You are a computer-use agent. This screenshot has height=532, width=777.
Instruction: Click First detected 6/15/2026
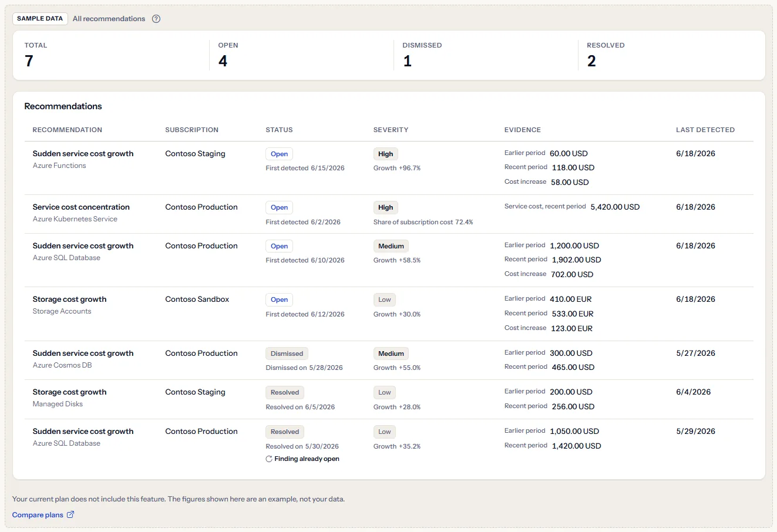pos(305,168)
